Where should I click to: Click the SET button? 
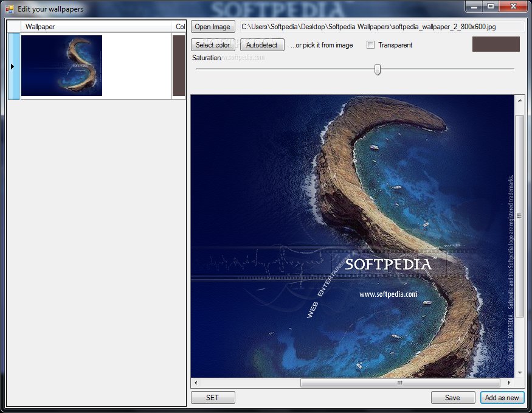click(x=213, y=397)
